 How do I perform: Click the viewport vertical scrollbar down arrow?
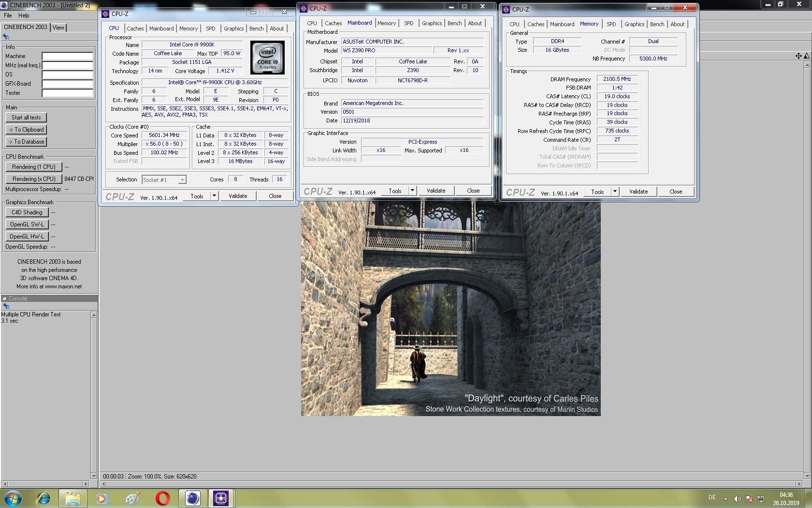tap(806, 476)
